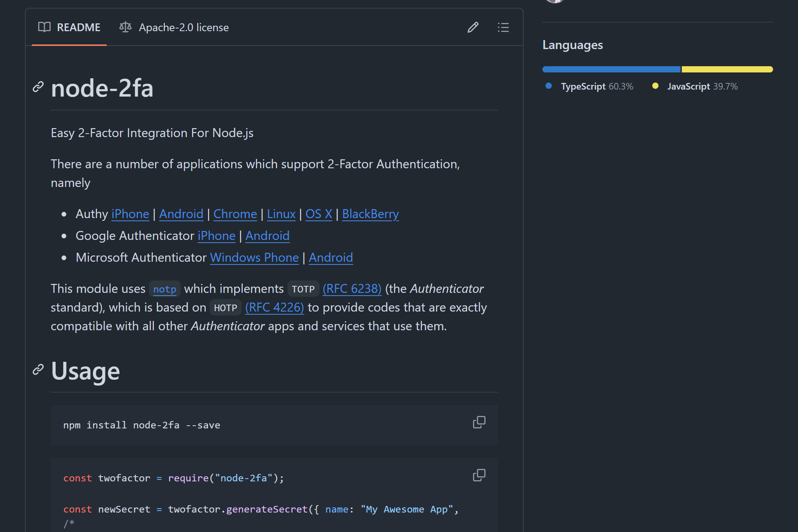The image size is (798, 532).
Task: Open Windows Phone link for Microsoft Authenticator
Action: click(x=254, y=257)
